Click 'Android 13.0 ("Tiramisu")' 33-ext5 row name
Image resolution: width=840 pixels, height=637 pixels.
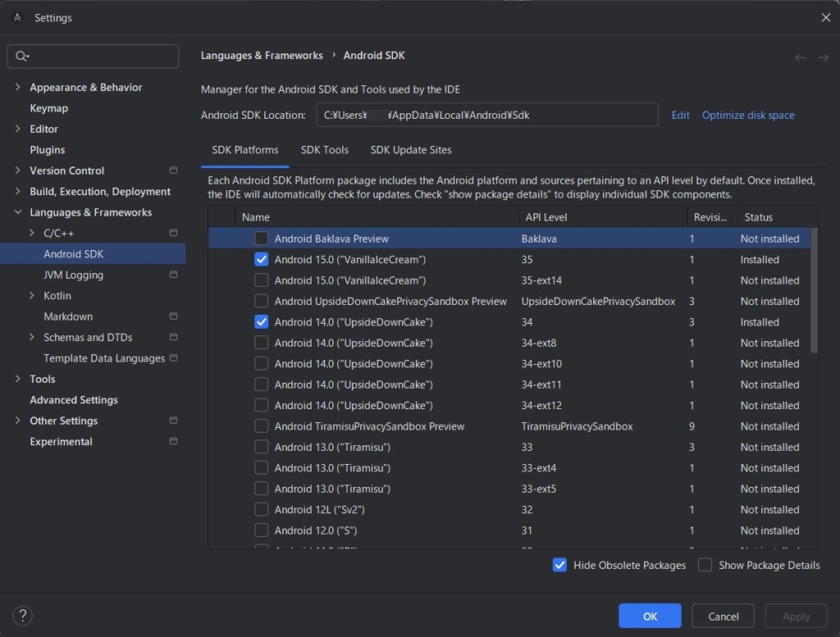(332, 489)
